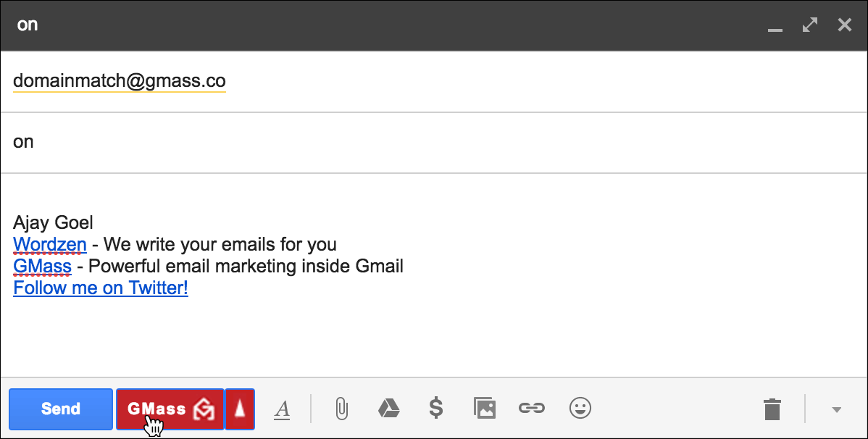Insert files using Google Drive icon
Screen dimensions: 868x439
[388, 409]
